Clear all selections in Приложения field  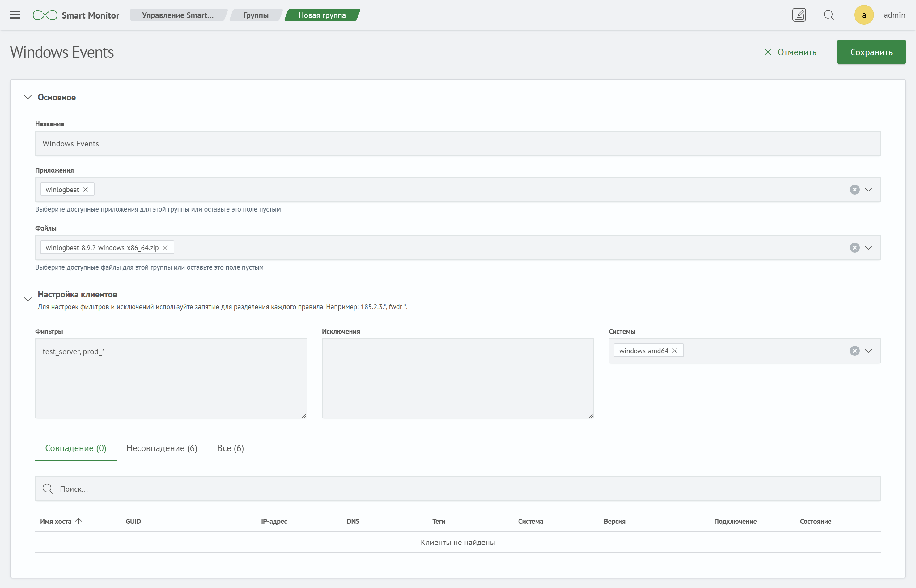click(x=855, y=190)
